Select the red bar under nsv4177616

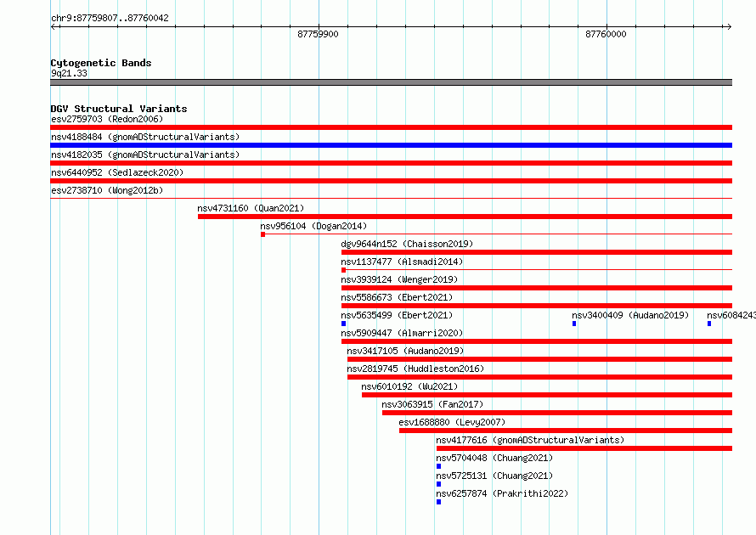click(x=584, y=448)
